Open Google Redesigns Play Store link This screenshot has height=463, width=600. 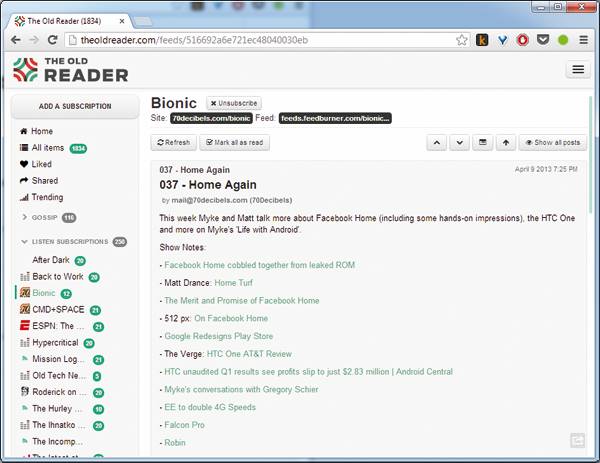(218, 336)
